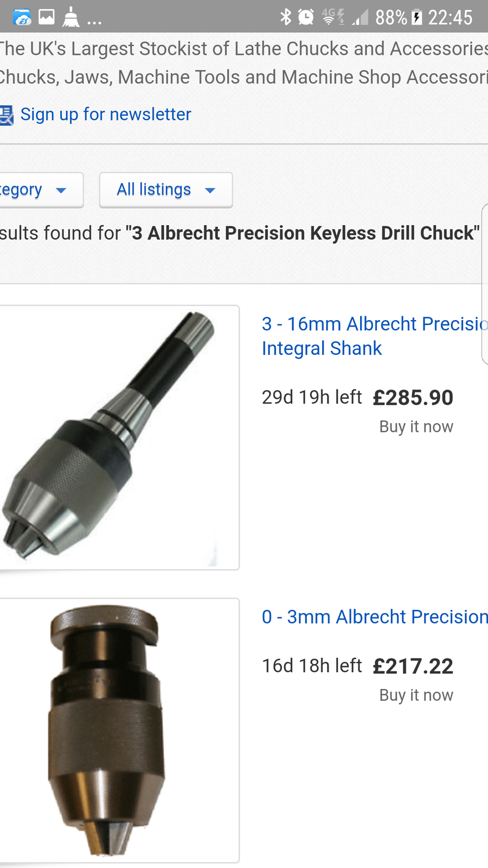This screenshot has height=868, width=488.
Task: Tap the Bluetooth status icon
Action: (285, 17)
